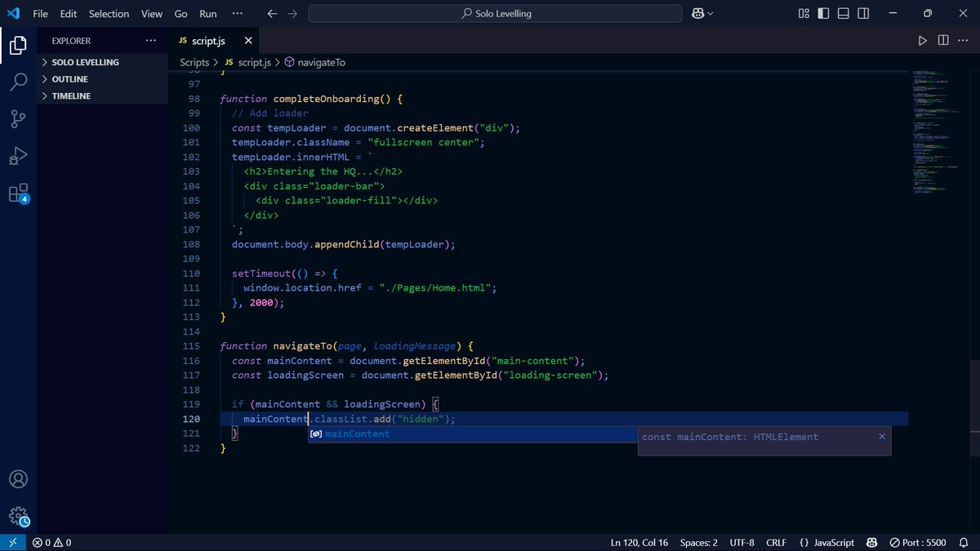
Task: Open the Edit menu
Action: click(x=69, y=14)
